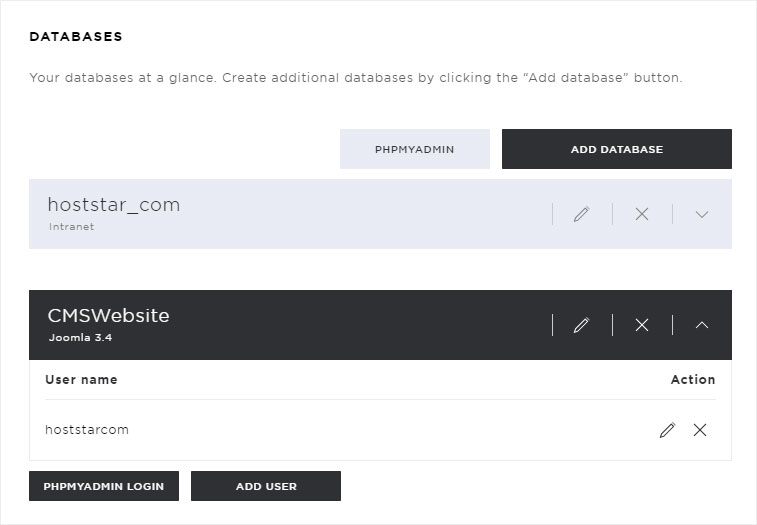Open phpMyAdmin from the top button
The width and height of the screenshot is (757, 525).
(415, 149)
